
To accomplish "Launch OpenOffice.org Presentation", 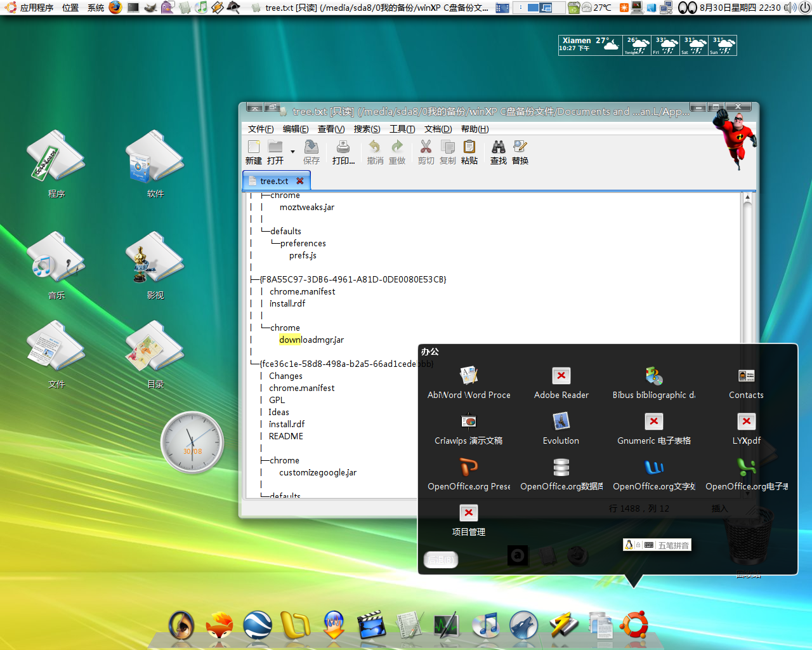I will [x=469, y=475].
